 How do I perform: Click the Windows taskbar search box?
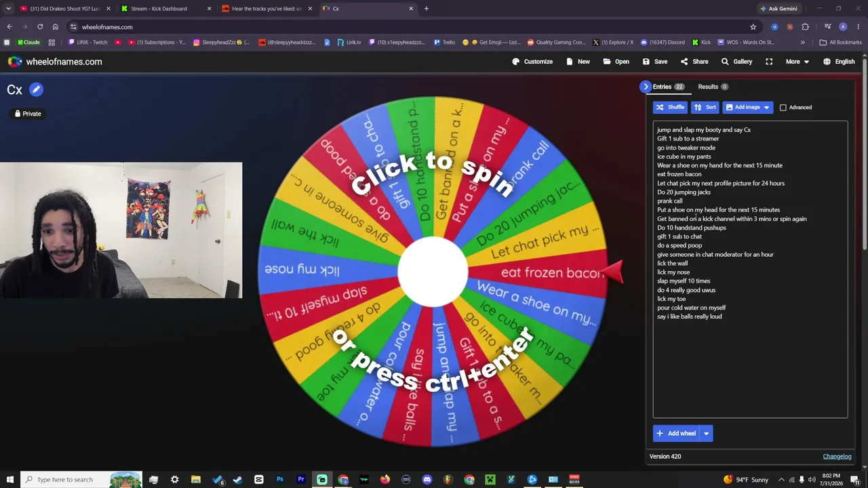pyautogui.click(x=81, y=480)
